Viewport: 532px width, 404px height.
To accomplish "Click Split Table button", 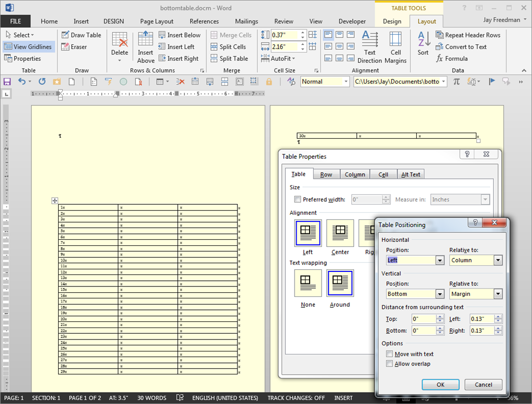I will coord(229,58).
